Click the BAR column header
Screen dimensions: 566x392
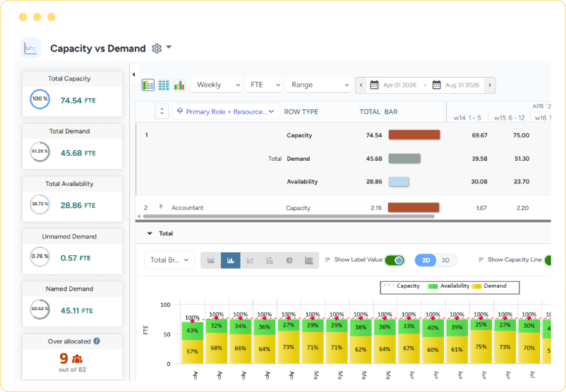tap(391, 112)
